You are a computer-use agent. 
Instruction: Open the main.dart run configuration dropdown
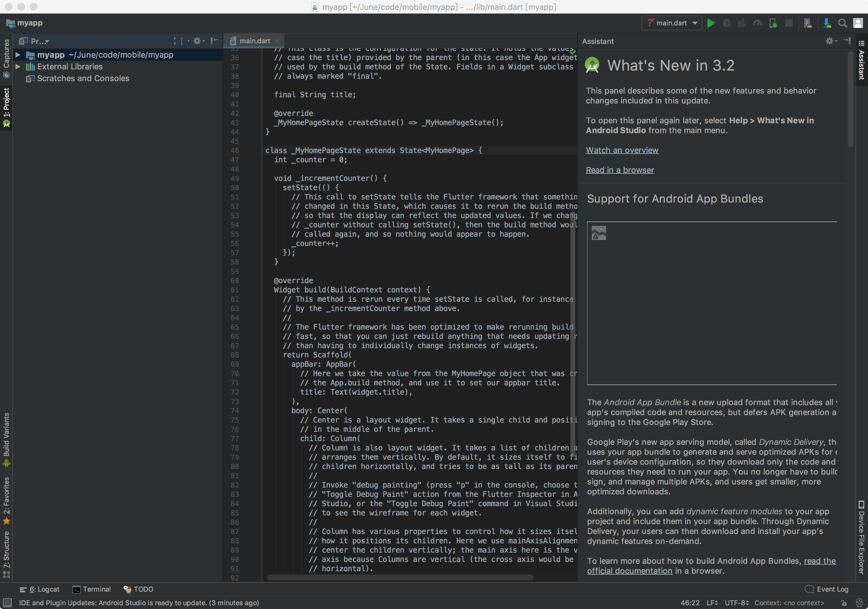click(672, 23)
